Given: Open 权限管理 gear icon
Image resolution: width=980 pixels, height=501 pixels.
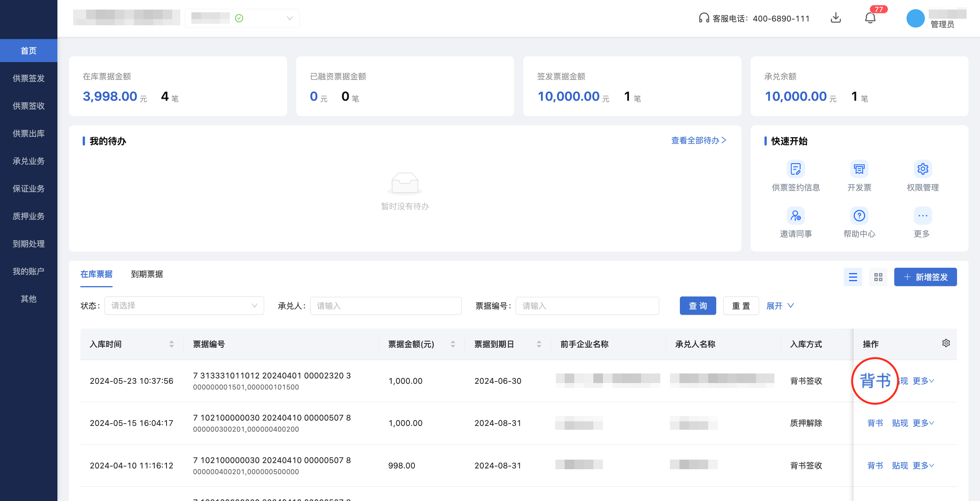Looking at the screenshot, I should coord(923,169).
